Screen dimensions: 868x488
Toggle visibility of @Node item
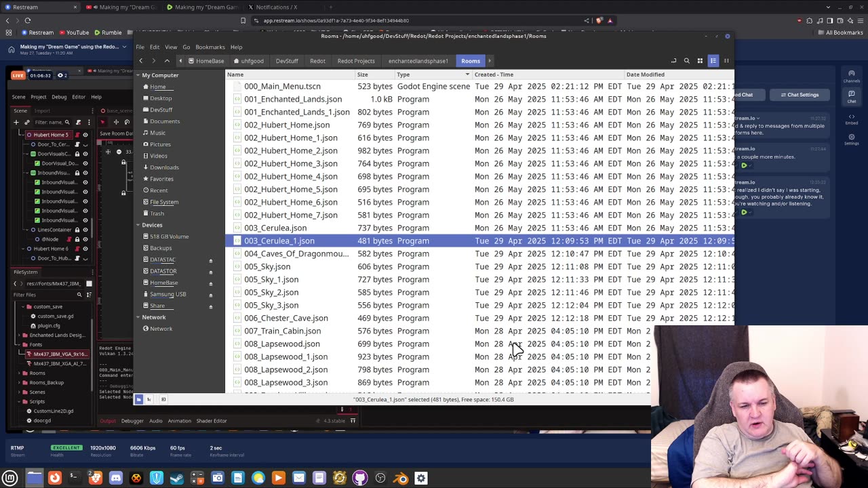coord(85,239)
